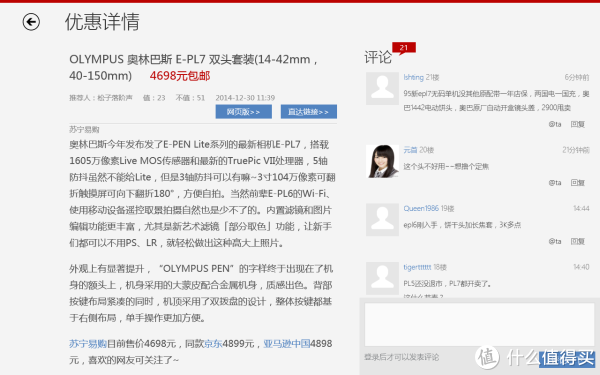Go back using the circled arrow icon
This screenshot has height=375, width=600.
coord(31,22)
